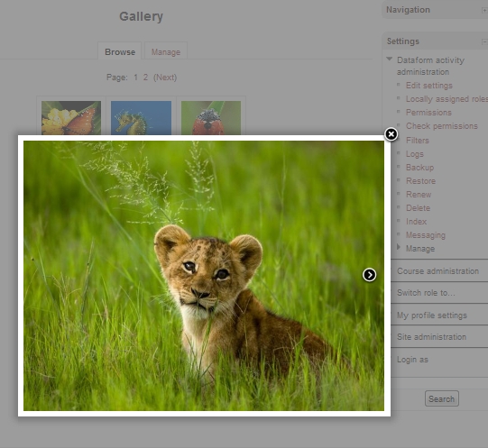Expand the Navigation block icon

[484, 11]
